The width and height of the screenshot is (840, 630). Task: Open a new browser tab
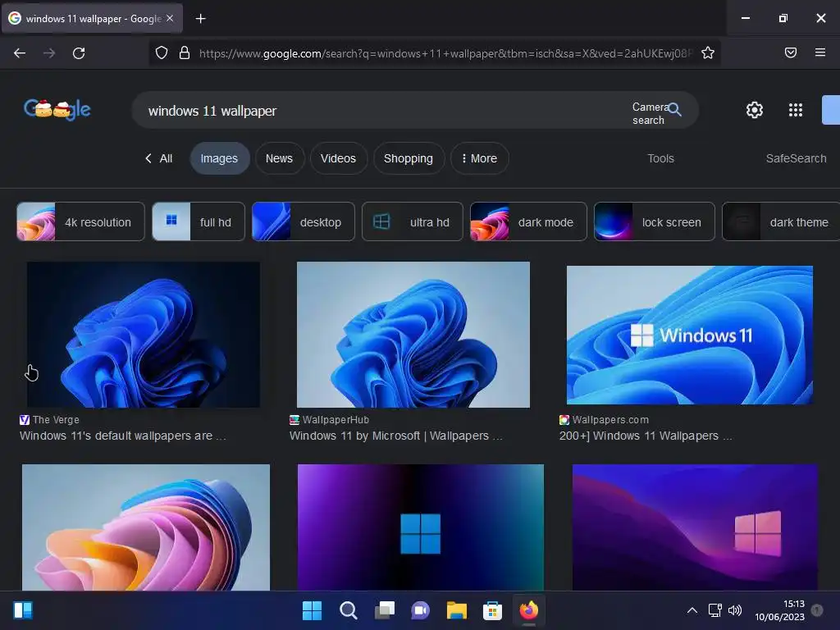click(200, 19)
